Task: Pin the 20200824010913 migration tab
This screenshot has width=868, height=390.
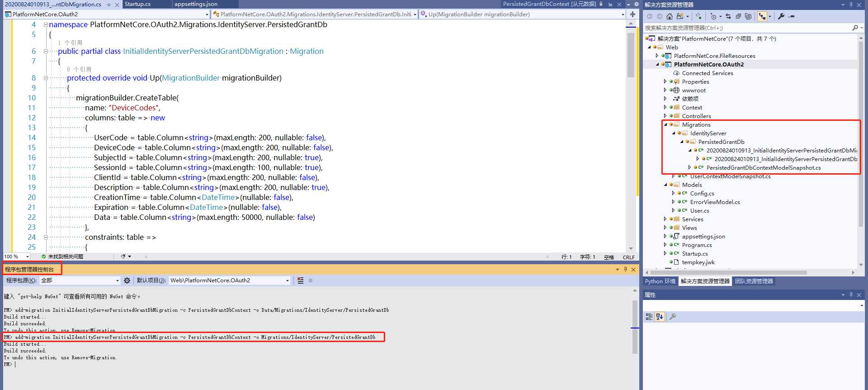Action: [x=109, y=5]
